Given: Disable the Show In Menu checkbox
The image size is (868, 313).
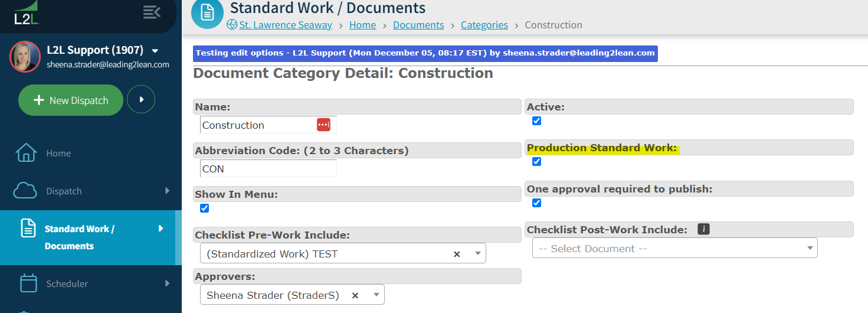Looking at the screenshot, I should point(204,208).
